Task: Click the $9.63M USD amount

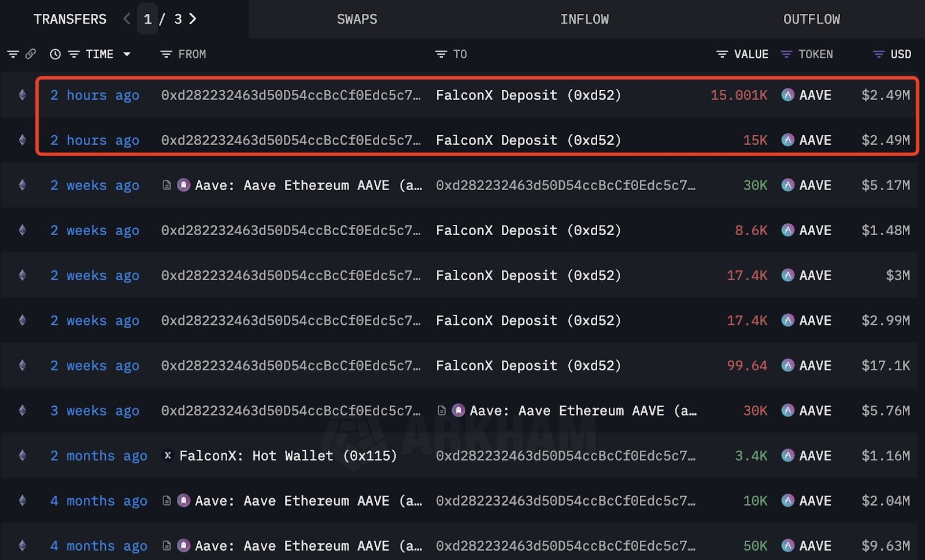Action: point(886,546)
